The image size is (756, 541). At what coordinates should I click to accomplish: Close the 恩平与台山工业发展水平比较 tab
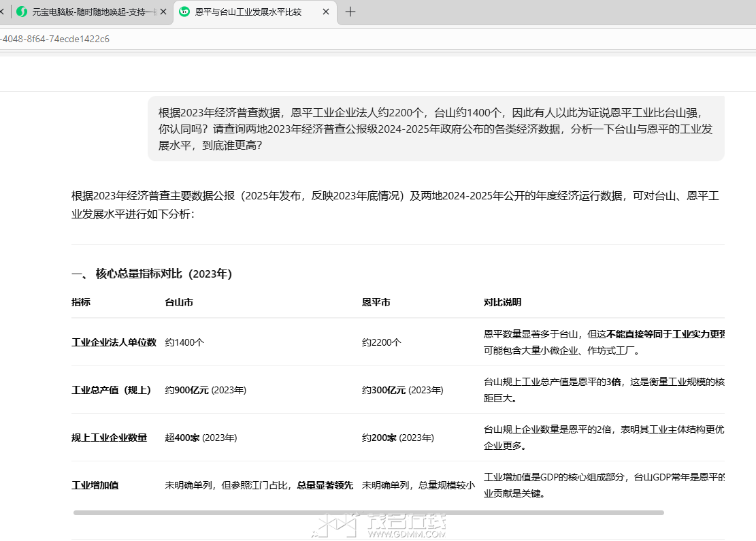[327, 12]
